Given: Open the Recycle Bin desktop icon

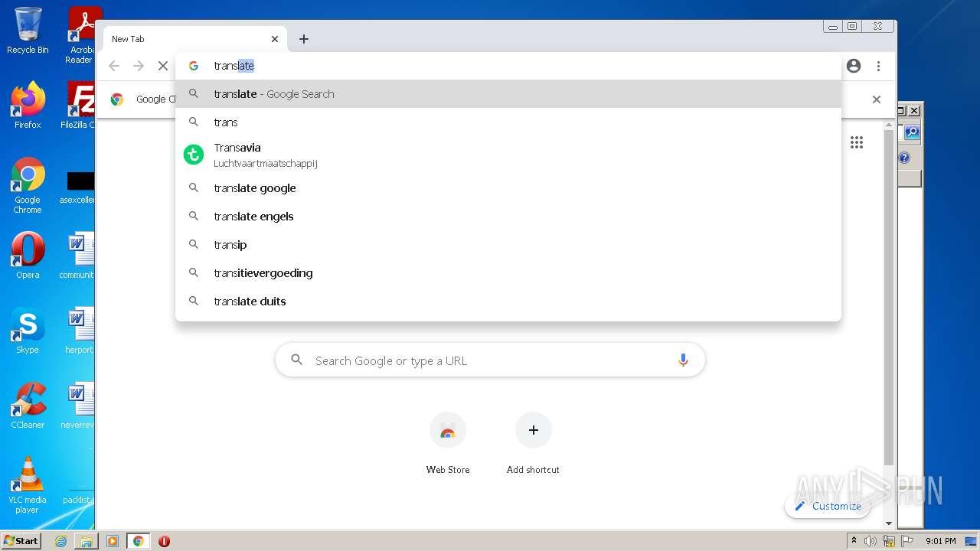Looking at the screenshot, I should (x=28, y=31).
